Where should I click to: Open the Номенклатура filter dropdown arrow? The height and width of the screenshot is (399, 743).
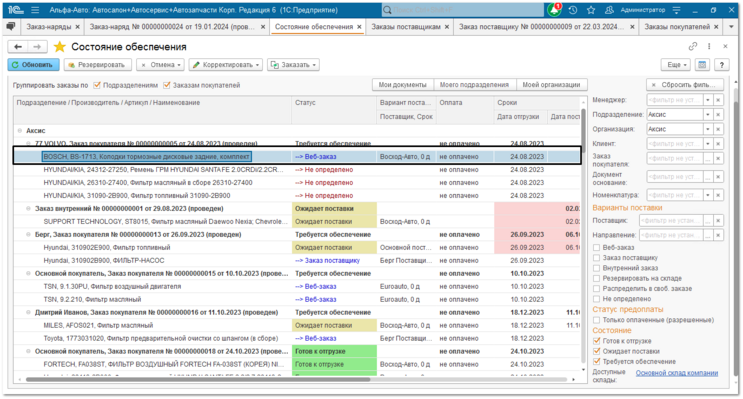(708, 195)
